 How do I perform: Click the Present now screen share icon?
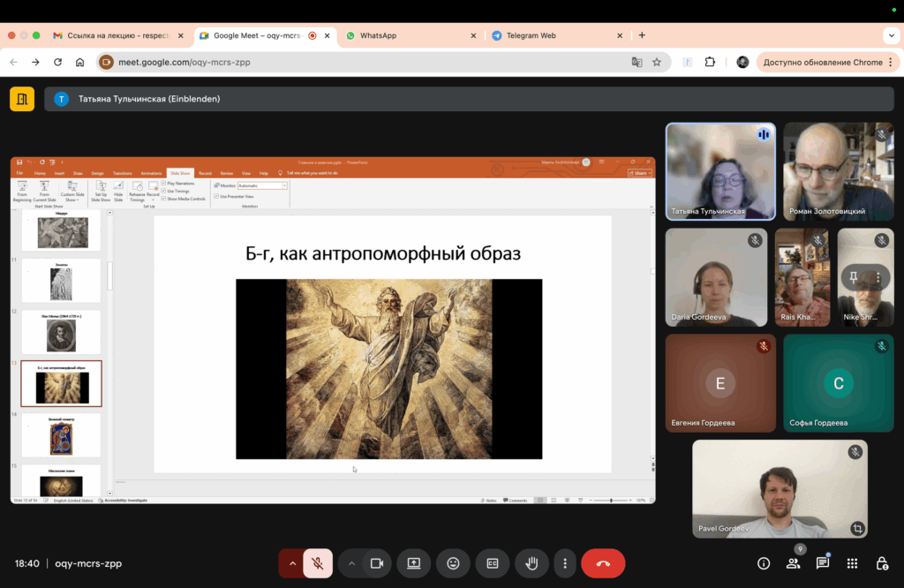[413, 563]
